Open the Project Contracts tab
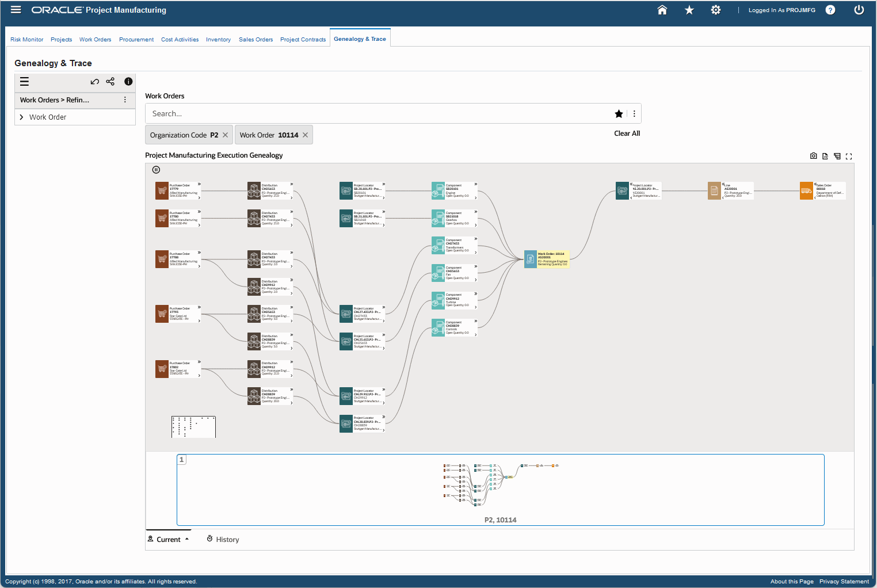This screenshot has height=588, width=877. click(x=303, y=40)
